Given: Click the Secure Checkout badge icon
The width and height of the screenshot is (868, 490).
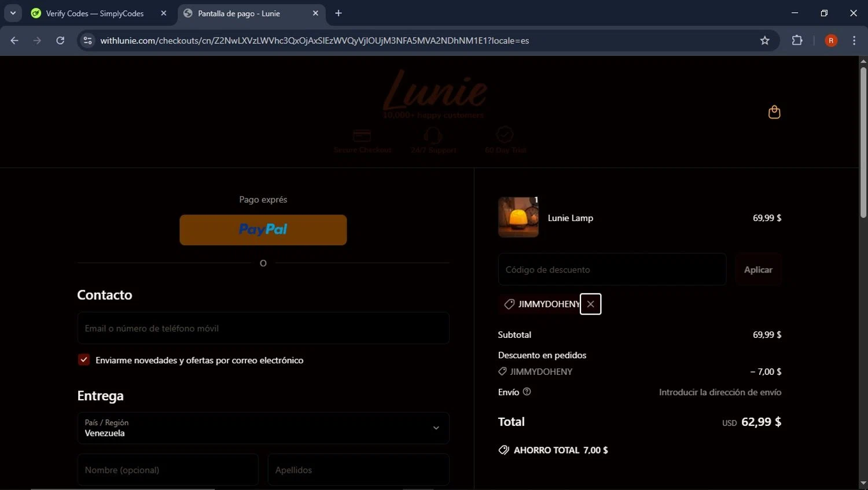Looking at the screenshot, I should tap(362, 135).
